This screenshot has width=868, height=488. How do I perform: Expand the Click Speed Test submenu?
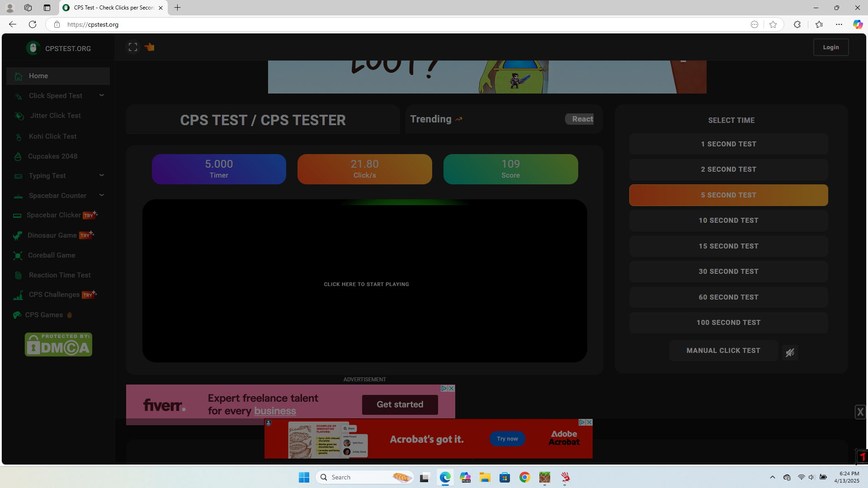tap(102, 95)
